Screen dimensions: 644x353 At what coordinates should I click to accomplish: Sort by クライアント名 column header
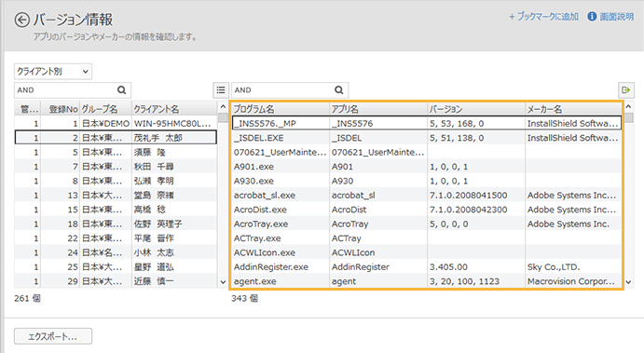[174, 109]
